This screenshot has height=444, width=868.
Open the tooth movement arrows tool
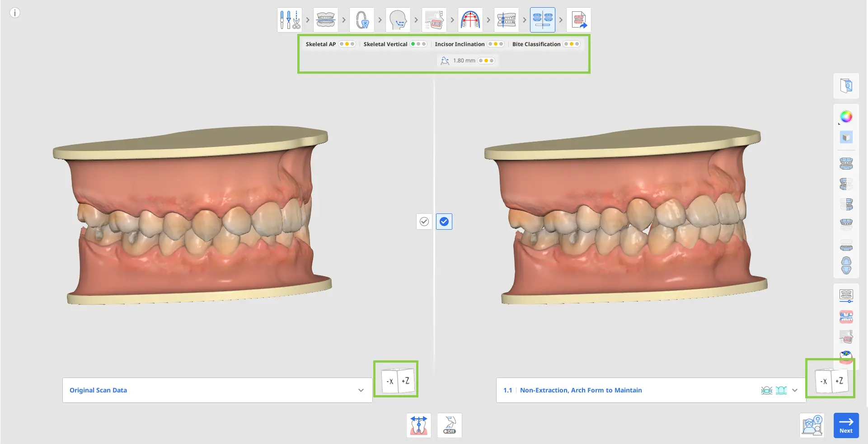419,425
